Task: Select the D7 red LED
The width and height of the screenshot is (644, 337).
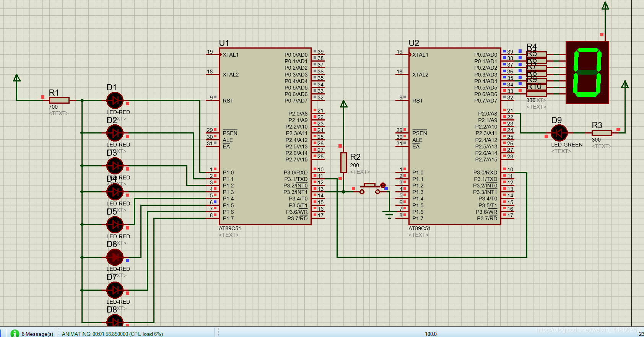Action: pyautogui.click(x=115, y=290)
